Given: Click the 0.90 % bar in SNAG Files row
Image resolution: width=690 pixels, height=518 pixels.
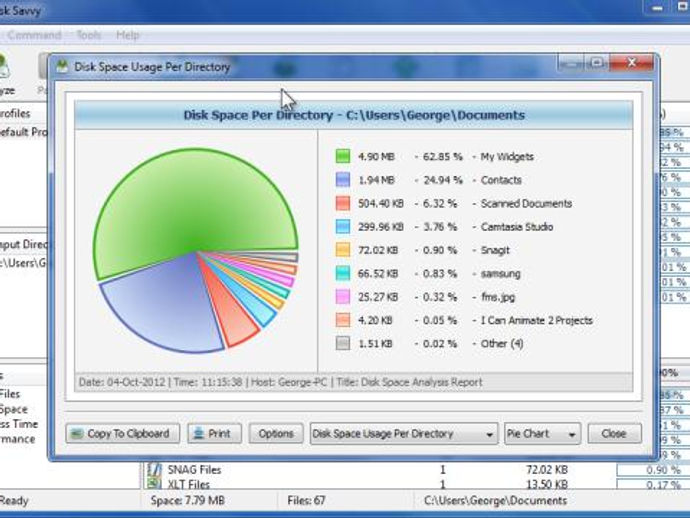Looking at the screenshot, I should [x=653, y=470].
